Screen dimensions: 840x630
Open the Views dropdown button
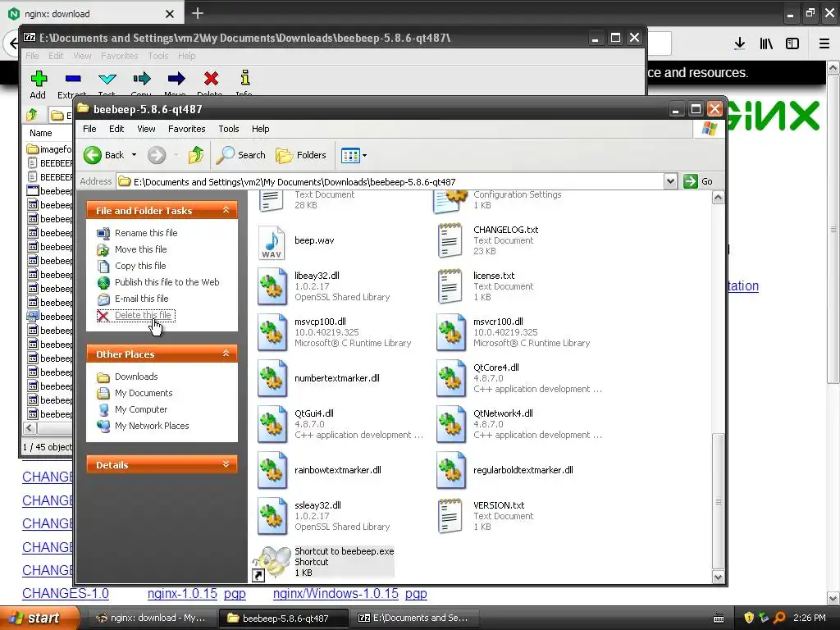pos(354,155)
